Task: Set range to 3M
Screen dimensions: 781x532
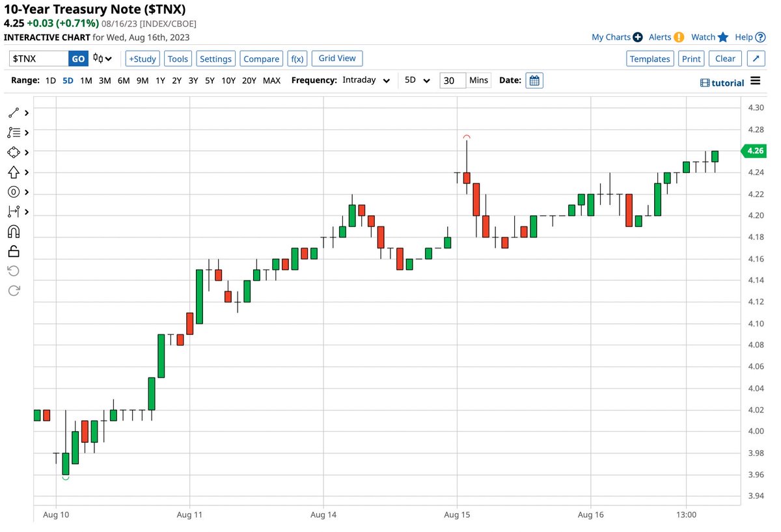Action: [x=104, y=81]
